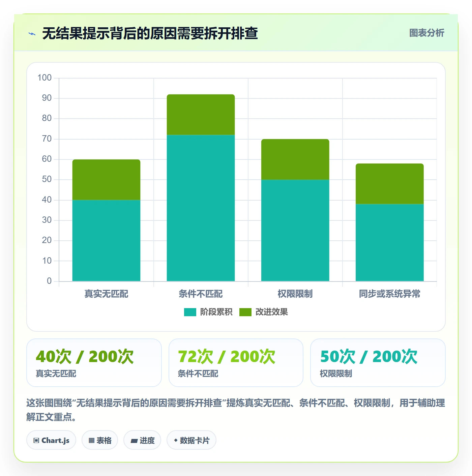Screen dimensions: 472x476
Task: Click the green bar segment for 同步或系统异常
Action: [x=389, y=184]
